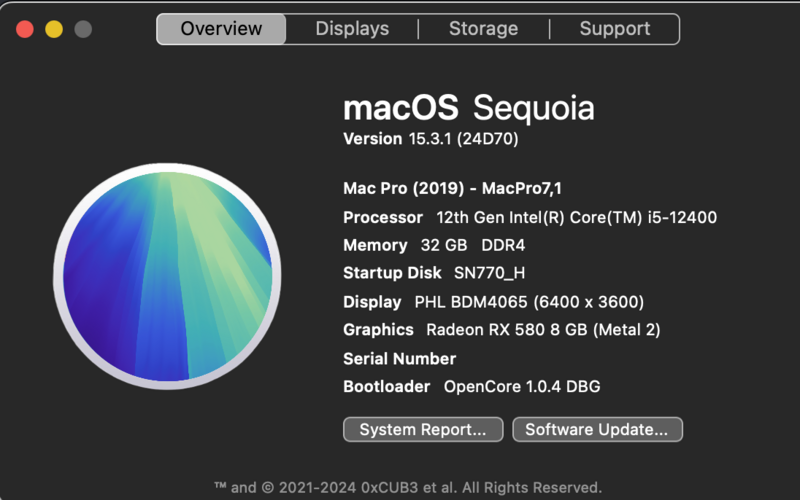The height and width of the screenshot is (500, 800).
Task: Open the Displays tab
Action: (352, 29)
